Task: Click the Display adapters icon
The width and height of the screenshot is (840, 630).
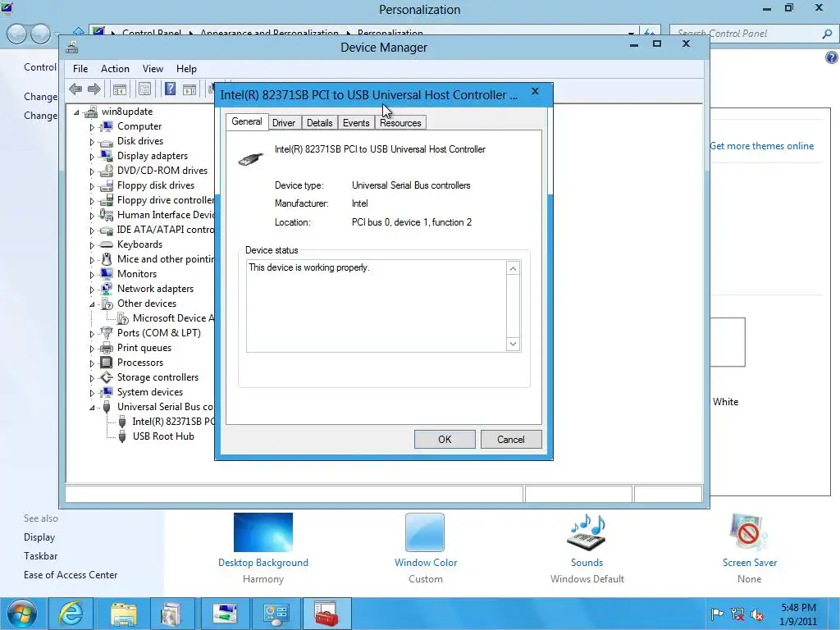Action: point(107,156)
